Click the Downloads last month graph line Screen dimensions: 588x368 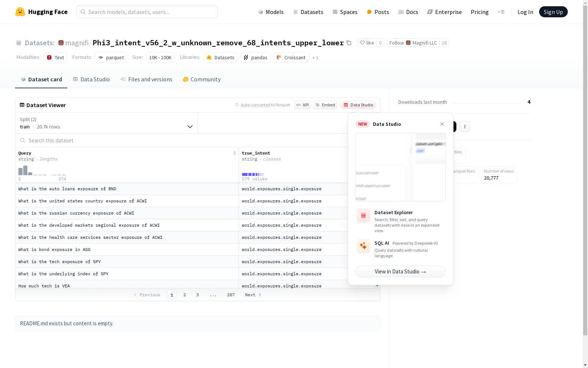(487, 103)
